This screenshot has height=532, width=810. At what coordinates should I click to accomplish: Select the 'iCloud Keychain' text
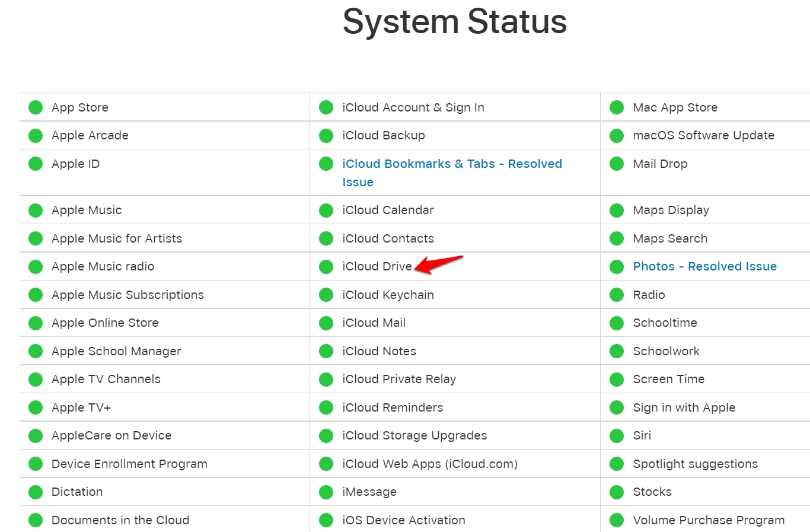(388, 295)
